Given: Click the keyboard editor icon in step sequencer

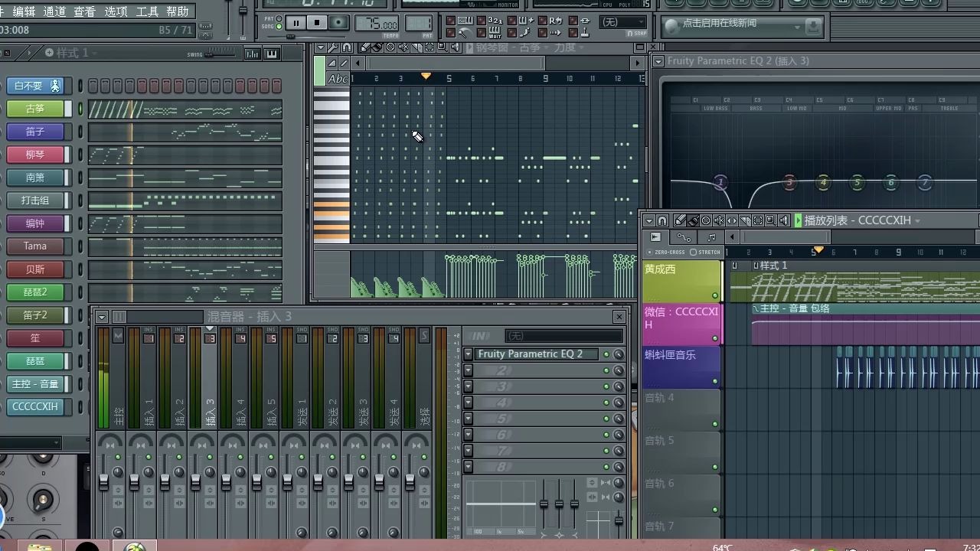Looking at the screenshot, I should 271,54.
